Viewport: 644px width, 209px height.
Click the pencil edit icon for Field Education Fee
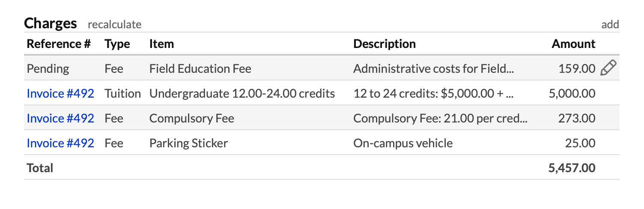(x=608, y=69)
